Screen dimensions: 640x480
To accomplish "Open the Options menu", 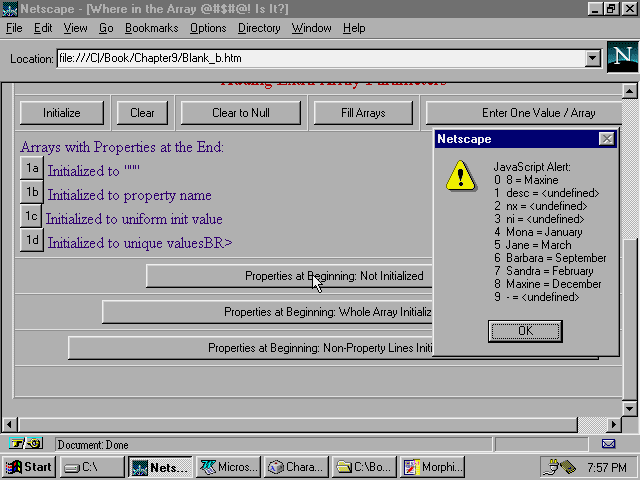I will pos(208,28).
